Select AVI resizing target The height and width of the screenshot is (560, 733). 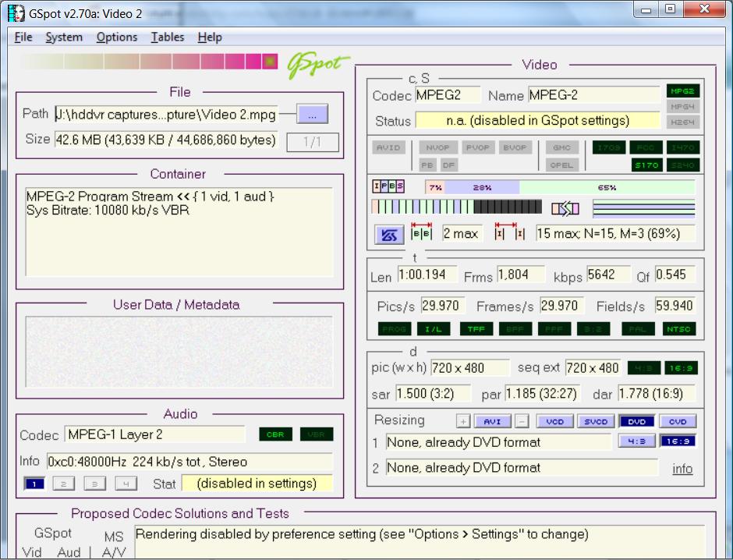[492, 421]
